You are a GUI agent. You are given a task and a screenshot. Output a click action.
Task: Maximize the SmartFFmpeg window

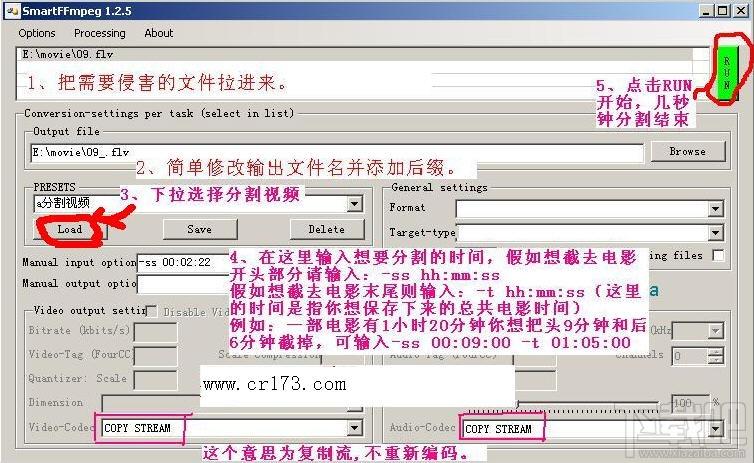(x=722, y=11)
